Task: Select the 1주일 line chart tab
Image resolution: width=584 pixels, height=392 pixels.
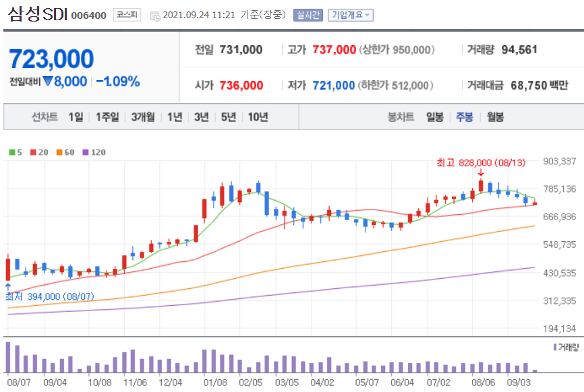Action: tap(107, 117)
